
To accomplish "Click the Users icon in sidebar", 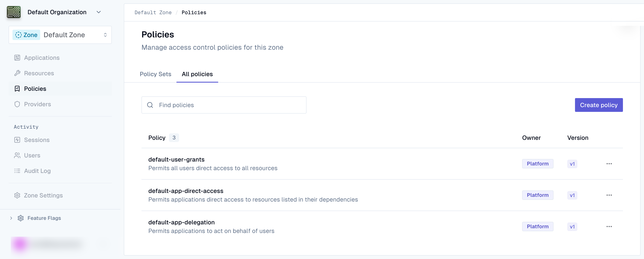I will [x=17, y=155].
